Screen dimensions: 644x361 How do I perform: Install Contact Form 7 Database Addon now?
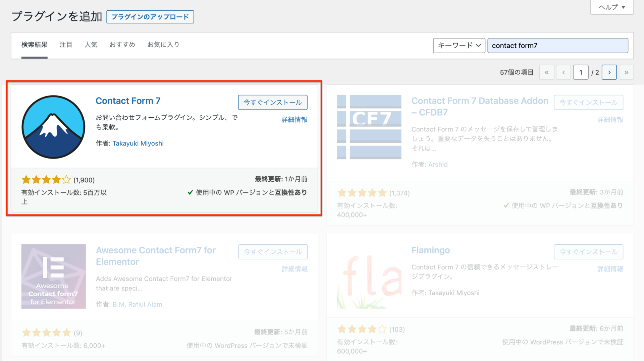click(x=588, y=102)
